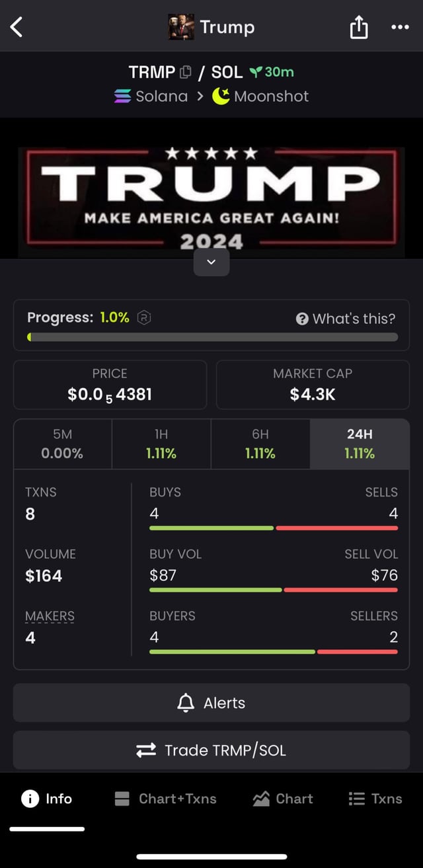Switch to the Chart tab

(283, 799)
